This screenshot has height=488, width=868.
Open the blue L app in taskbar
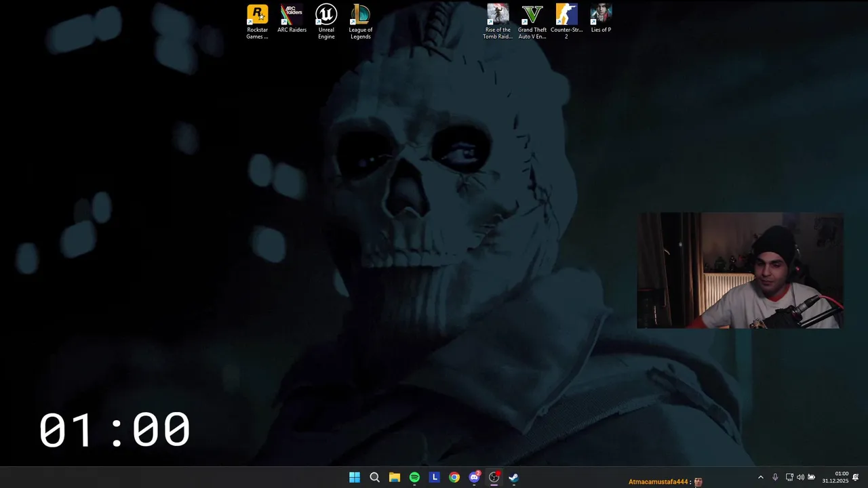point(434,477)
